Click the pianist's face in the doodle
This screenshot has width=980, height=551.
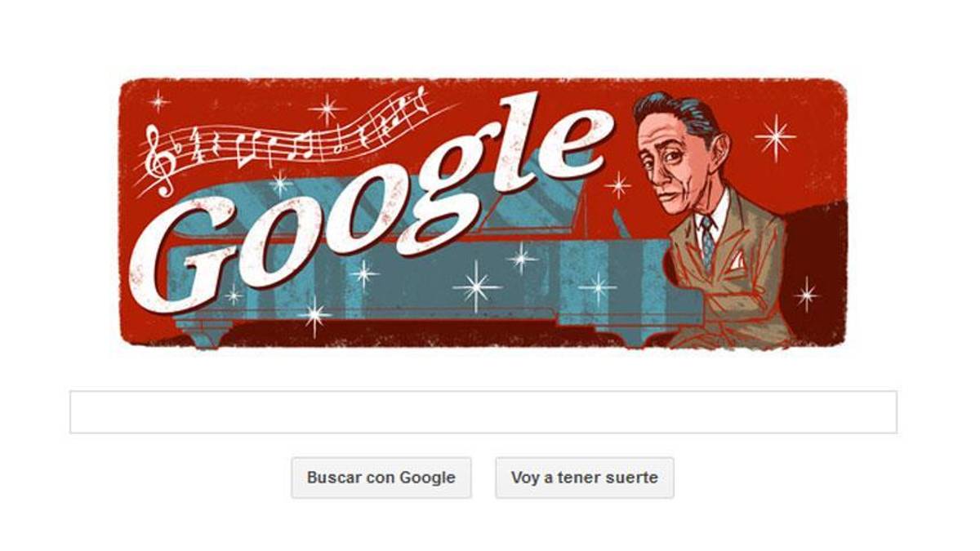(x=670, y=173)
